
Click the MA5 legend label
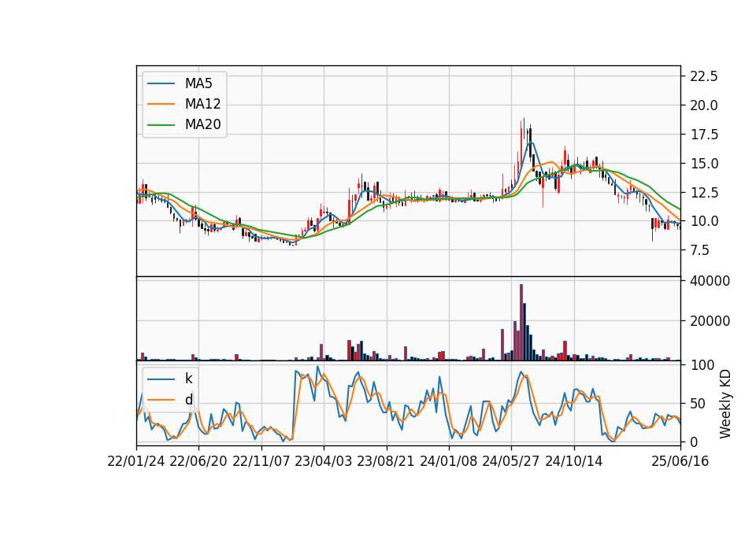click(x=198, y=83)
